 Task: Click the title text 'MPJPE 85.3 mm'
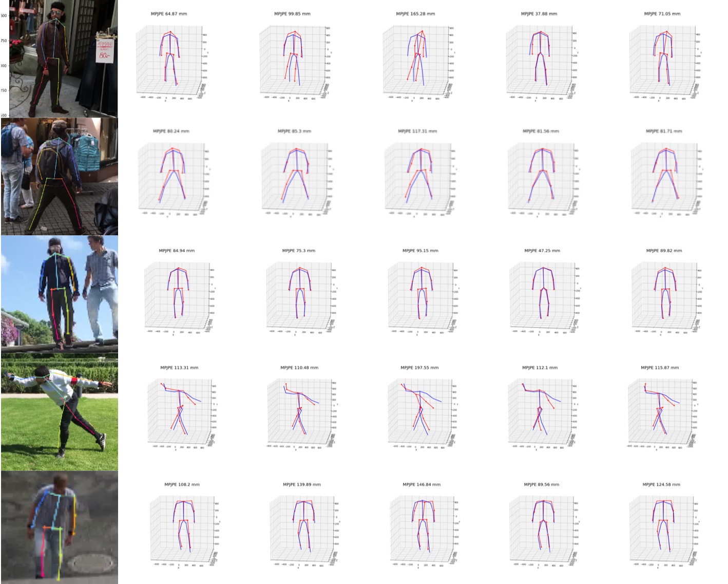tap(294, 131)
